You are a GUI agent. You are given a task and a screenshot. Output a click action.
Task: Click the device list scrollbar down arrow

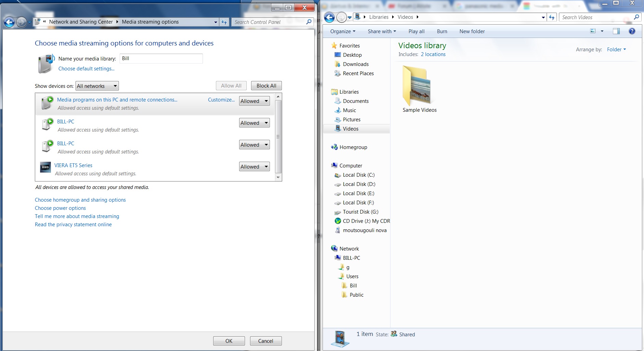(278, 177)
